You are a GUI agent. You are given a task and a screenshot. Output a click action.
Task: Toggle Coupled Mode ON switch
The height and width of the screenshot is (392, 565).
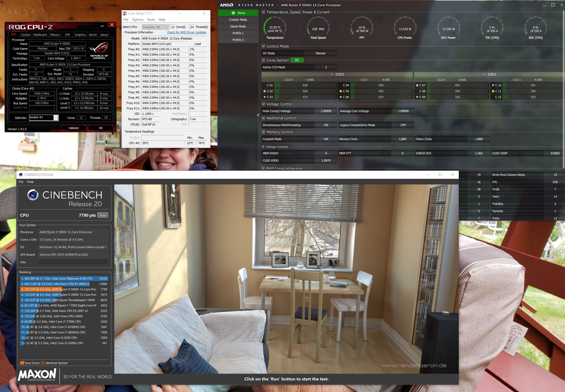click(x=326, y=139)
